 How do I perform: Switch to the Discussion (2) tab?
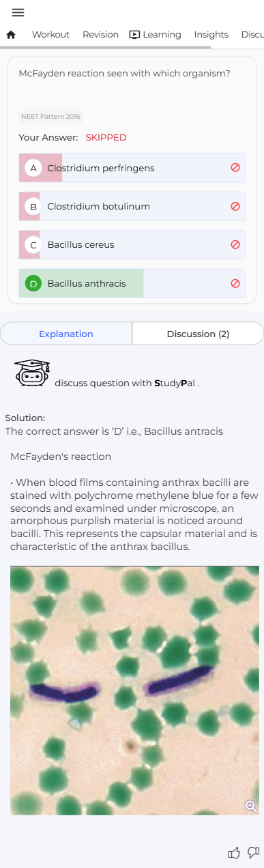point(198,334)
